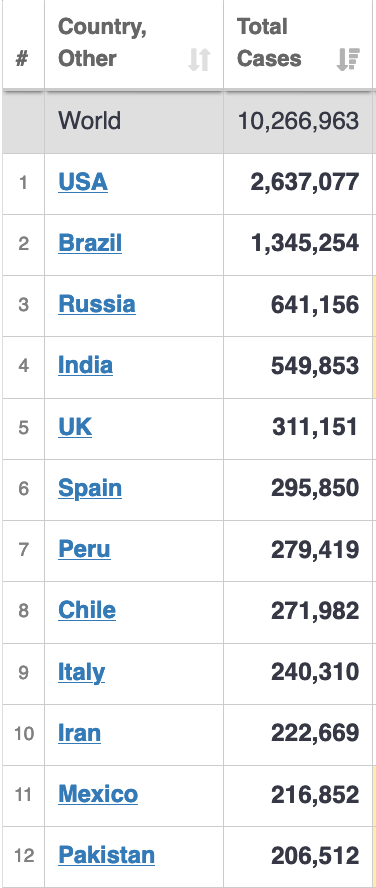Go to the Spain link

tap(90, 488)
